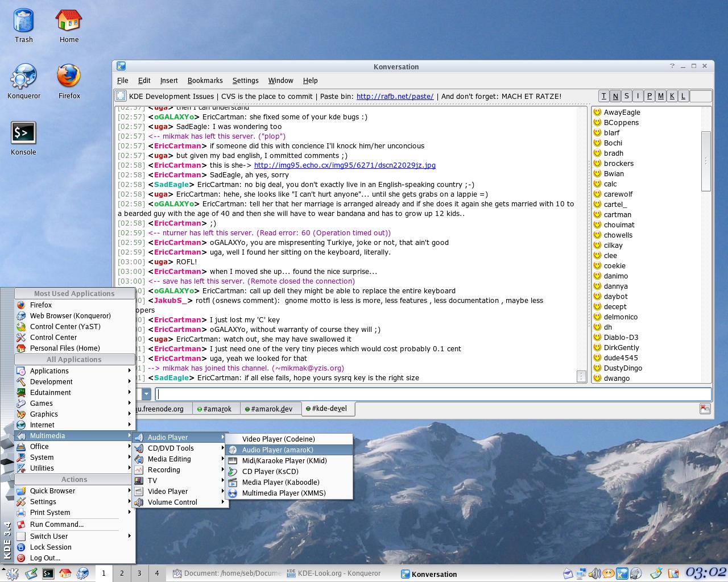Image resolution: width=728 pixels, height=582 pixels.
Task: Select nick Diablo-D3 in the user list
Action: (x=621, y=337)
